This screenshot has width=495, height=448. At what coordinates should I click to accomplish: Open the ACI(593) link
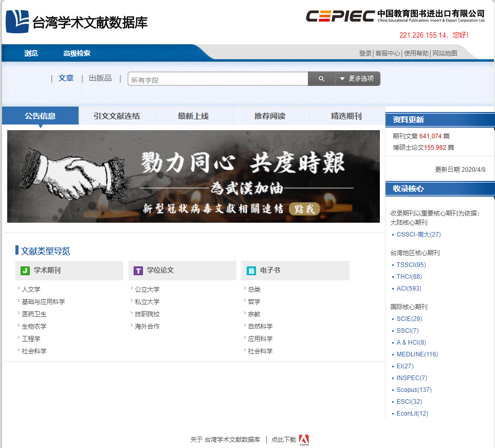409,289
